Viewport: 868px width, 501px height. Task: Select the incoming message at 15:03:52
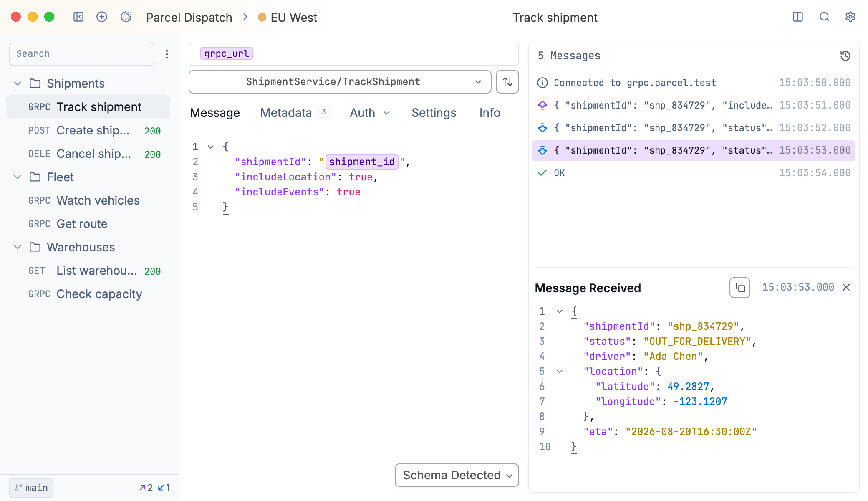[694, 128]
